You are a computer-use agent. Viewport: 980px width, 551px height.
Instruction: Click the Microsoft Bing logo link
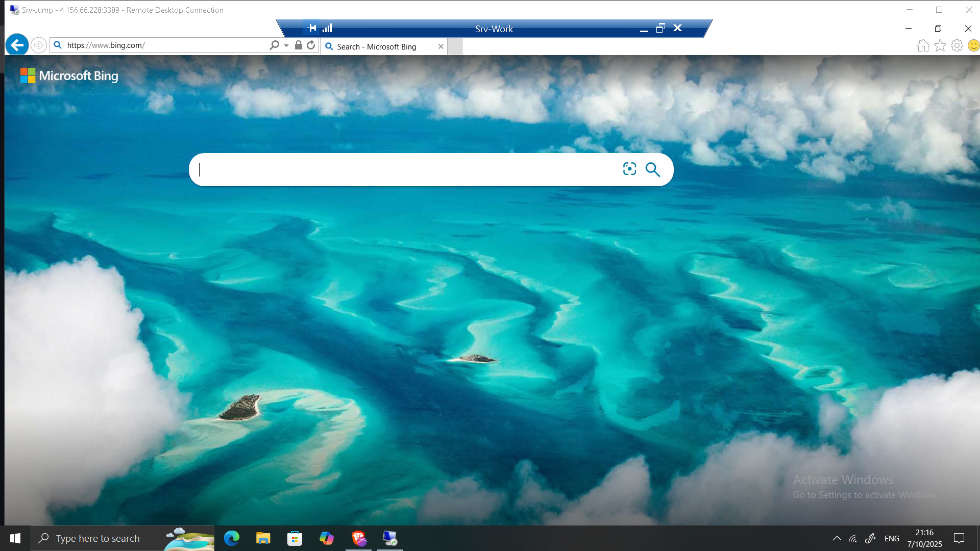click(69, 76)
